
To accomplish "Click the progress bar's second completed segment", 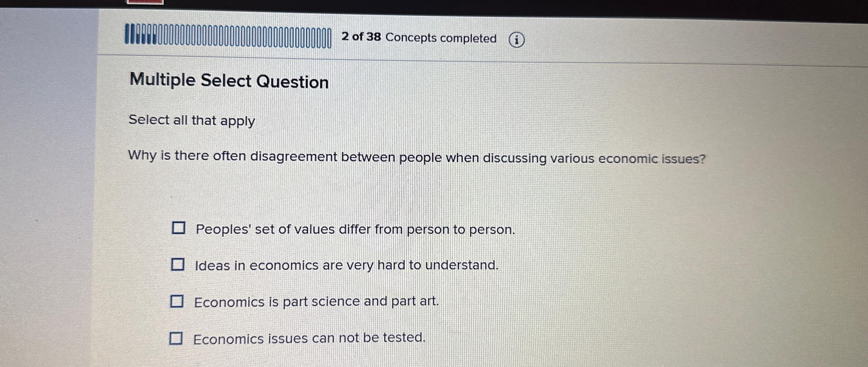I will click(132, 37).
